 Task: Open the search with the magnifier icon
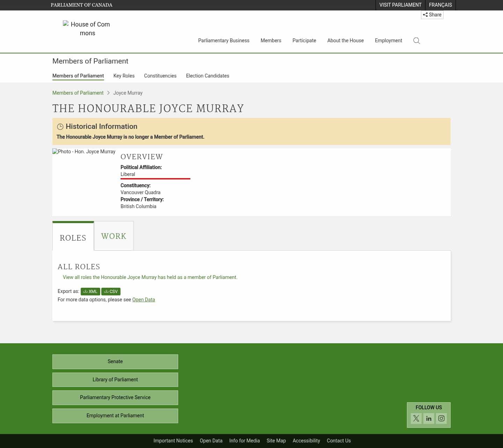416,41
